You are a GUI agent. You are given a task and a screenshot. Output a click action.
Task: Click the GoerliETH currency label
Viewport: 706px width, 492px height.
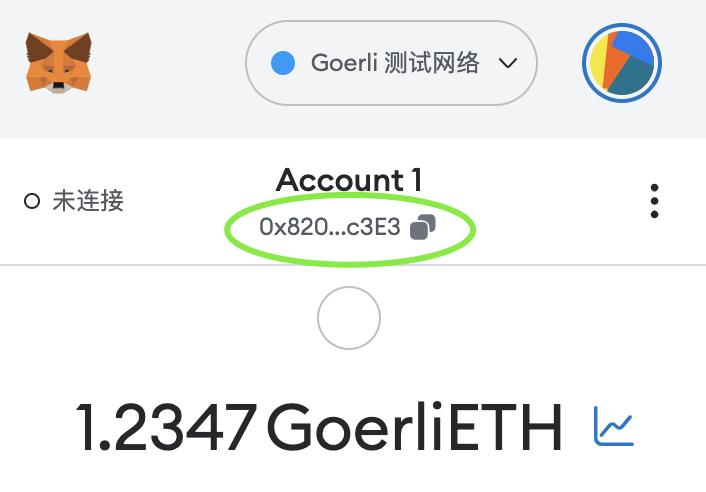[415, 426]
